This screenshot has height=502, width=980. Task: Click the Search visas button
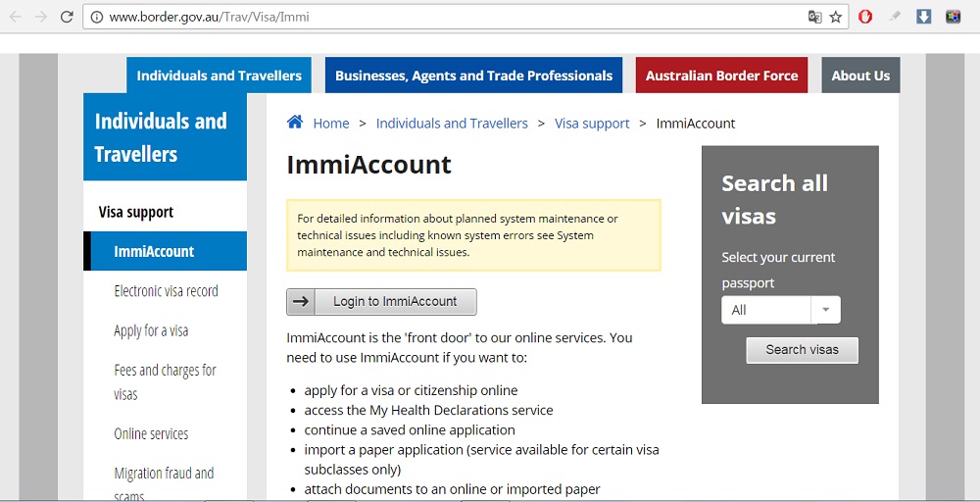[x=802, y=350]
